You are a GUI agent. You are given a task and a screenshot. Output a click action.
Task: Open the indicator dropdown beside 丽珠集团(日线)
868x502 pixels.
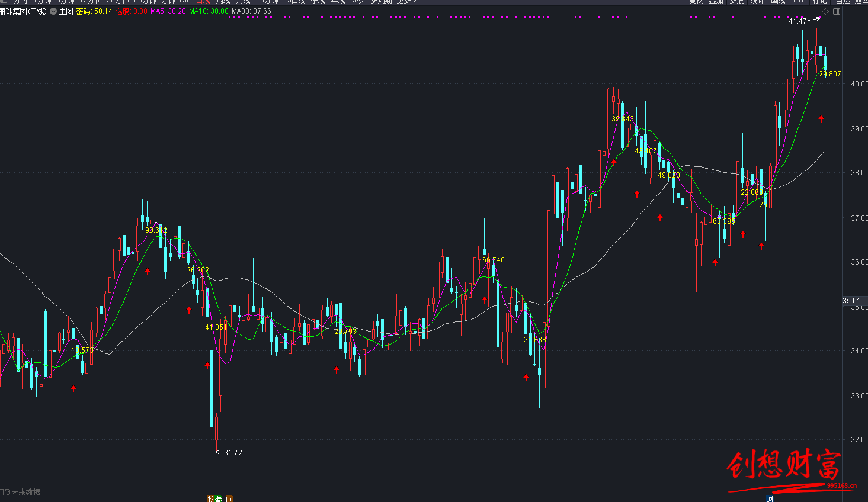[x=53, y=11]
